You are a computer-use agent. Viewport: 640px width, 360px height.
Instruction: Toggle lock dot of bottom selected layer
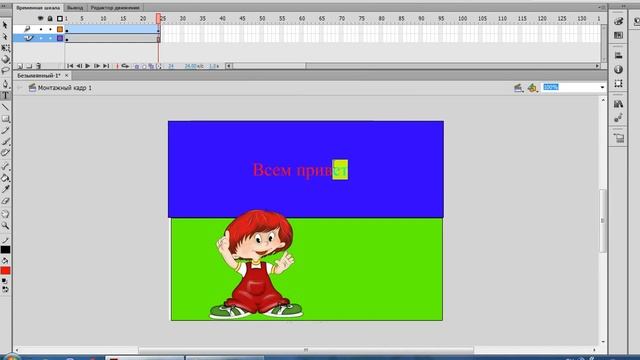tap(51, 38)
